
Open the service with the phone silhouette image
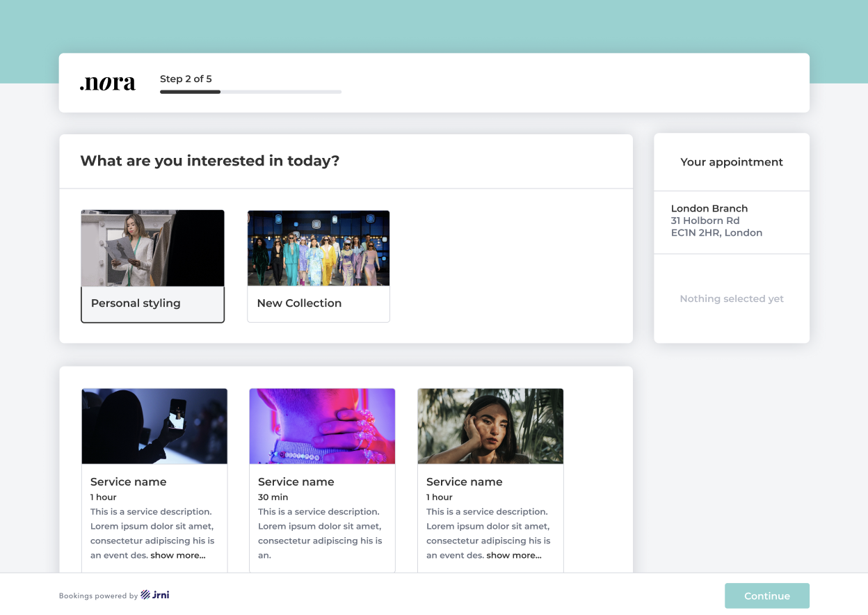[x=154, y=426]
